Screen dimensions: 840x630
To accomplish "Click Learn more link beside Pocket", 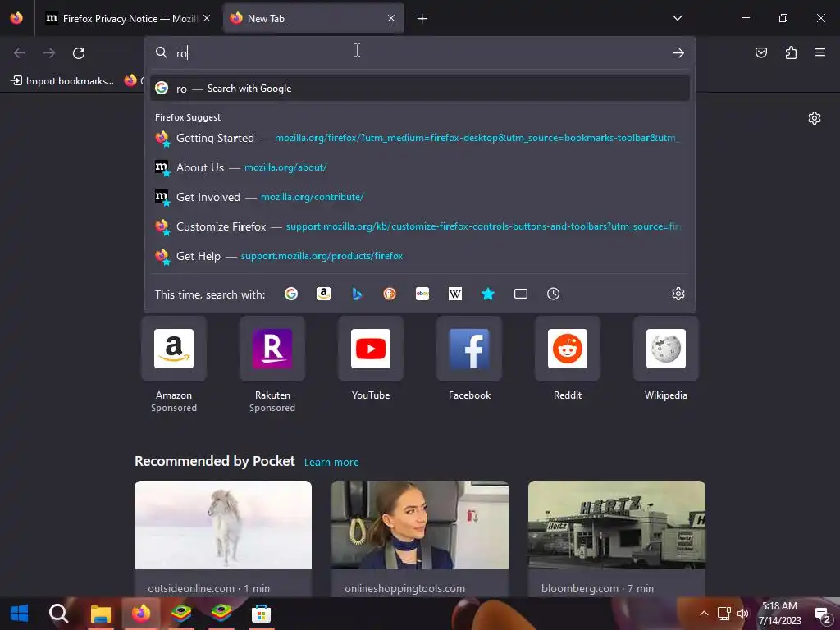I will click(x=331, y=463).
